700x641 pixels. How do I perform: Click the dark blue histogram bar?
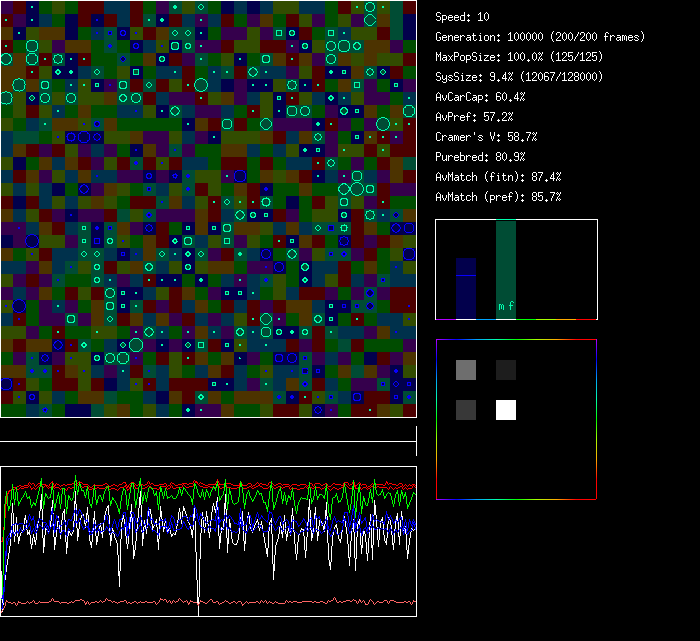[x=466, y=290]
